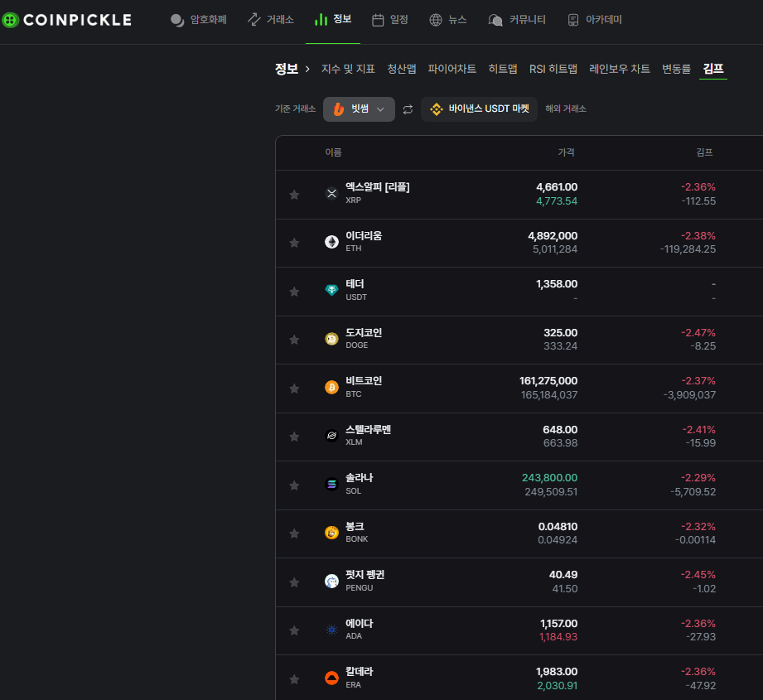Click the Dogecoin icon
Viewport: 763px width, 700px height.
coord(331,339)
